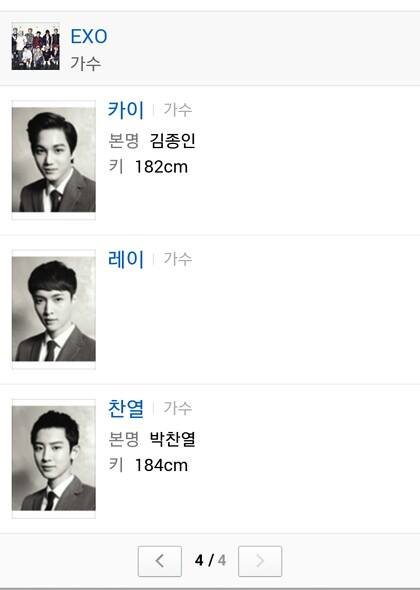Click the portrait thumbnail beside 레이

54,309
